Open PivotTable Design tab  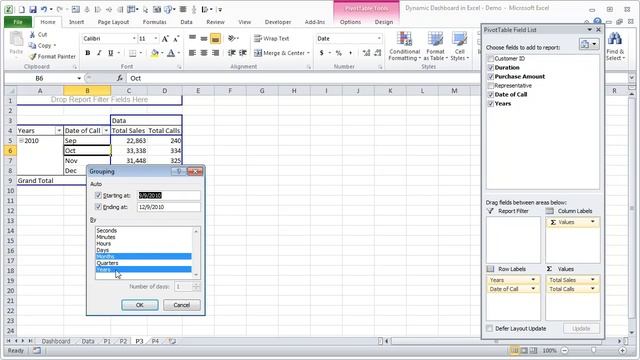[x=384, y=22]
